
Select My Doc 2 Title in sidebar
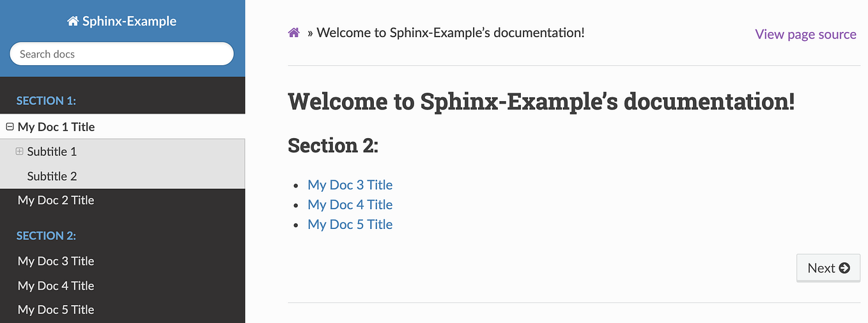point(56,200)
